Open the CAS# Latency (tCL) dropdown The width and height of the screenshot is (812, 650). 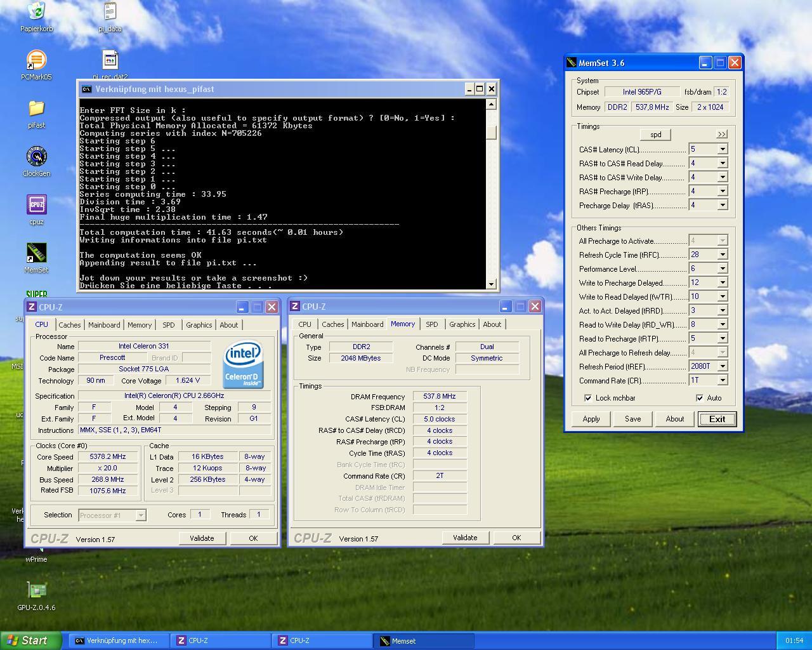coord(722,149)
